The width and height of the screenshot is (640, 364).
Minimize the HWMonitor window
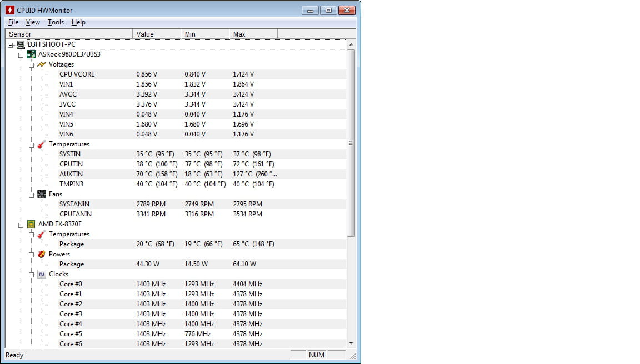coord(310,10)
